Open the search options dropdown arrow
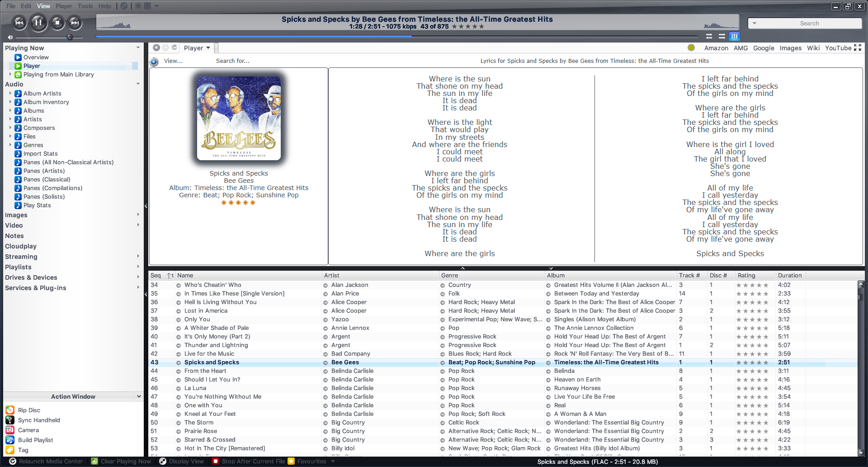Viewport: 868px width, 467px height. [755, 24]
